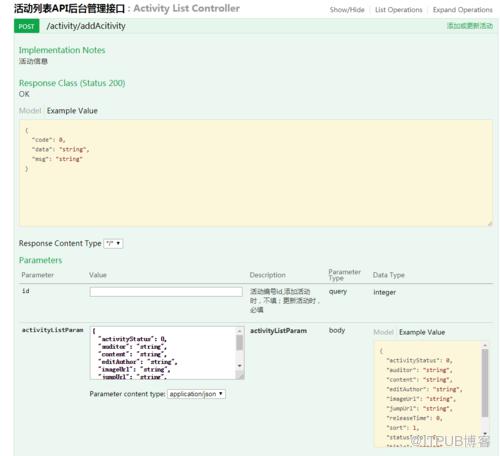
Task: Click the green POST method badge
Action: pyautogui.click(x=26, y=26)
